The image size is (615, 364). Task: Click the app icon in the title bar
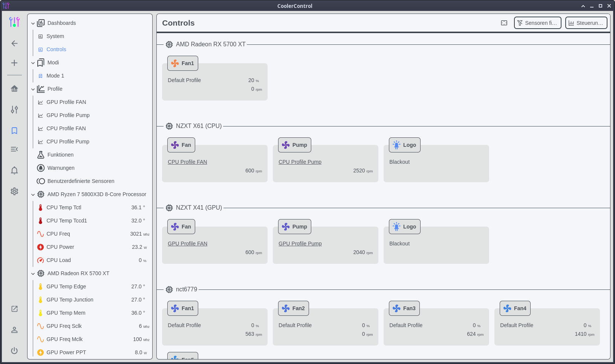click(x=6, y=6)
